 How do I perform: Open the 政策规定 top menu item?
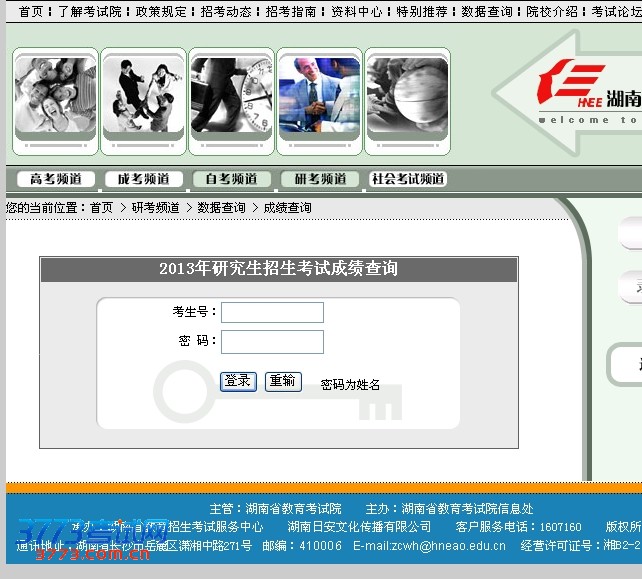pos(161,12)
